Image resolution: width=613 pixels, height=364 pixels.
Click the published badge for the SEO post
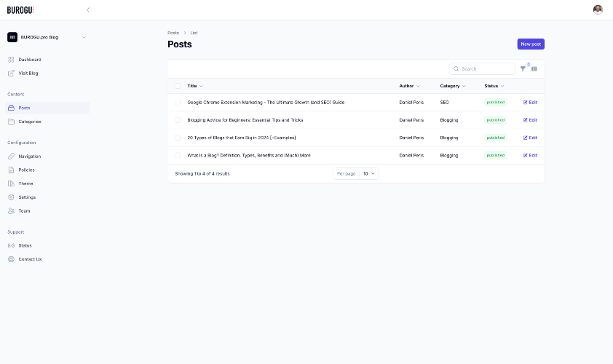tap(495, 103)
